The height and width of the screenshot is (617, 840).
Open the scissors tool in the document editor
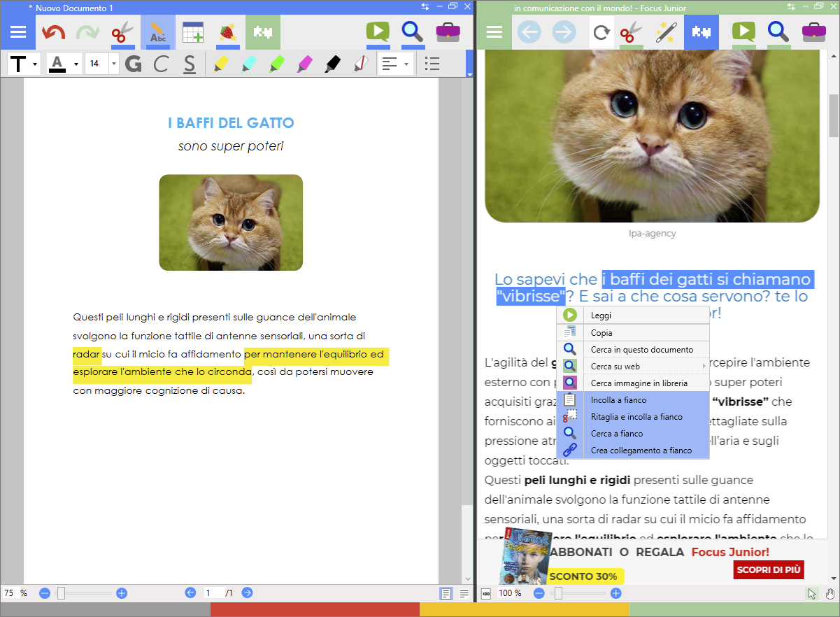(122, 32)
